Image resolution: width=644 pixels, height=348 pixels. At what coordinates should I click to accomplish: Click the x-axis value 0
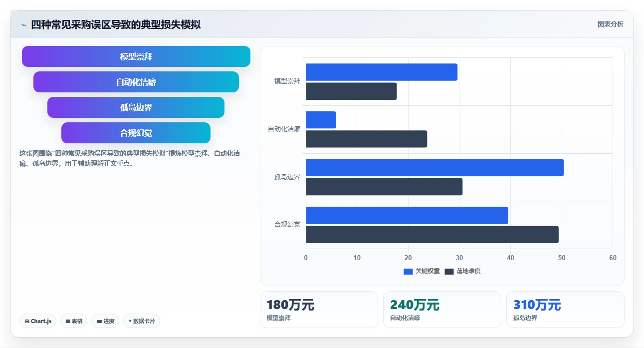click(306, 258)
